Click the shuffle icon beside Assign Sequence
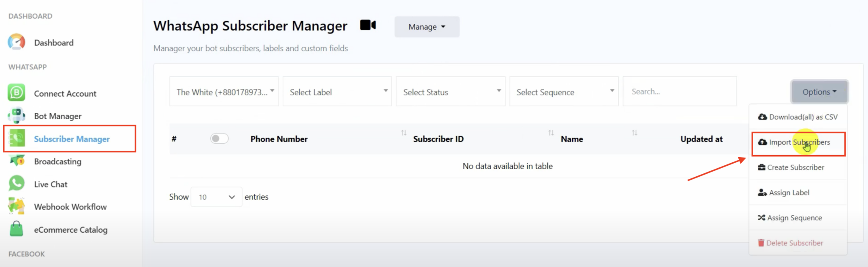This screenshot has width=868, height=267. point(762,218)
